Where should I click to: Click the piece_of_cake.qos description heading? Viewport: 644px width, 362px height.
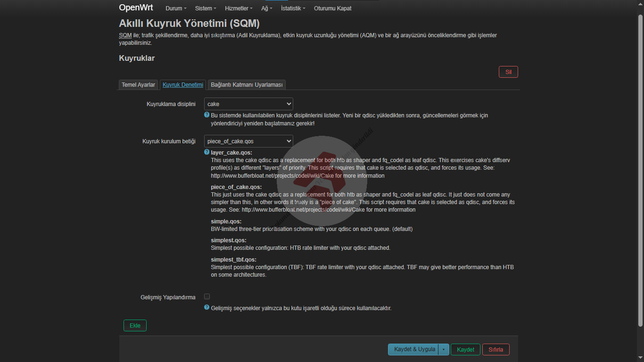(x=236, y=187)
